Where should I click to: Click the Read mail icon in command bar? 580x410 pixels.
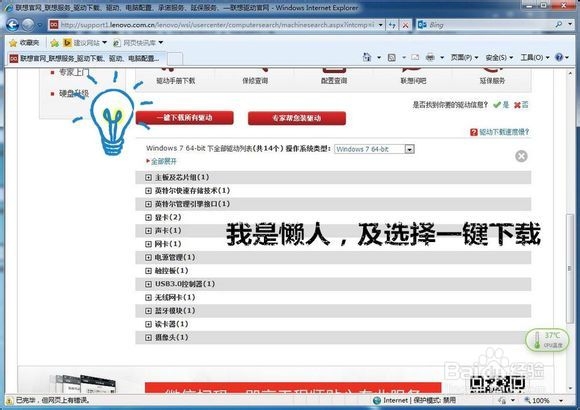point(415,57)
